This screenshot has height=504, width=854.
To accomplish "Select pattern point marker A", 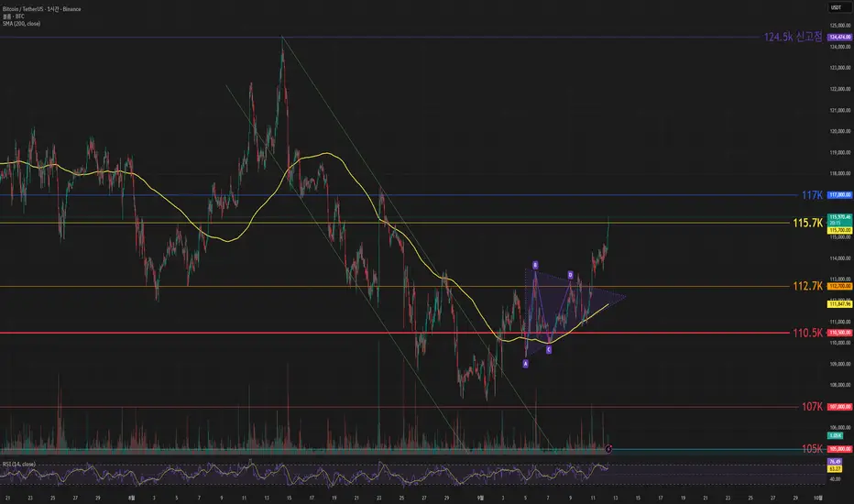I will [x=526, y=364].
